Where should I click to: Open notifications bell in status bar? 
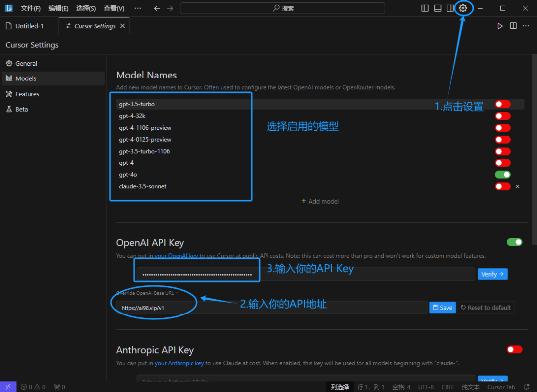point(527,387)
